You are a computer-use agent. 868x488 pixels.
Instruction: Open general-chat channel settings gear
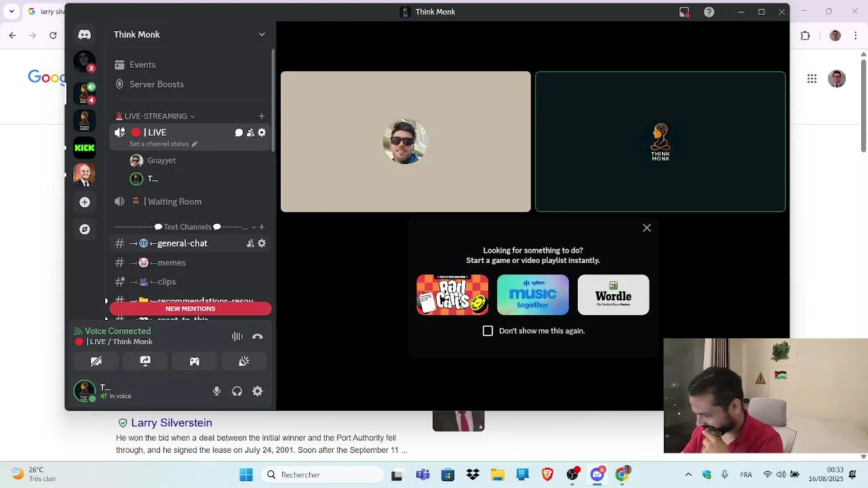262,243
